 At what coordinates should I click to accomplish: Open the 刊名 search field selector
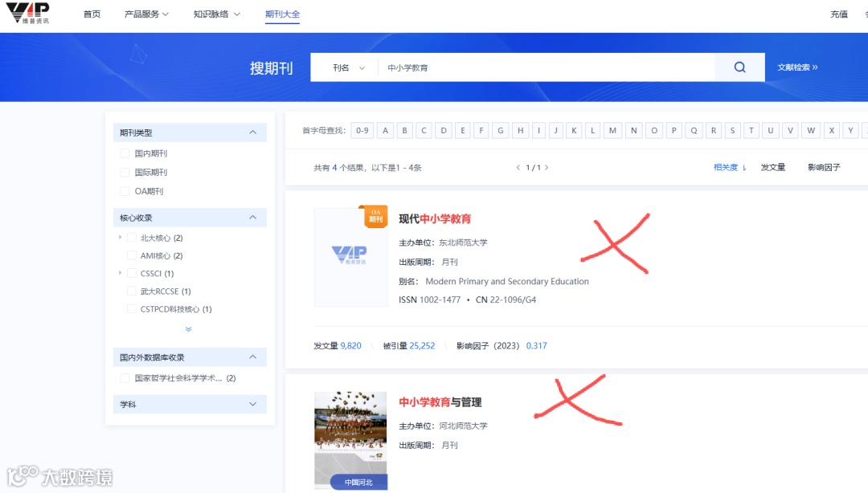pos(349,67)
